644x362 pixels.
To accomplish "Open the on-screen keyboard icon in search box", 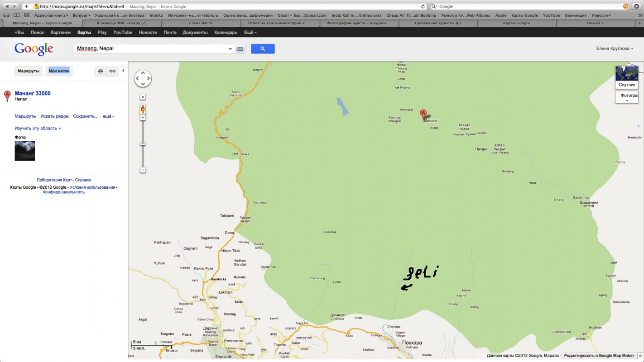I will pos(240,49).
